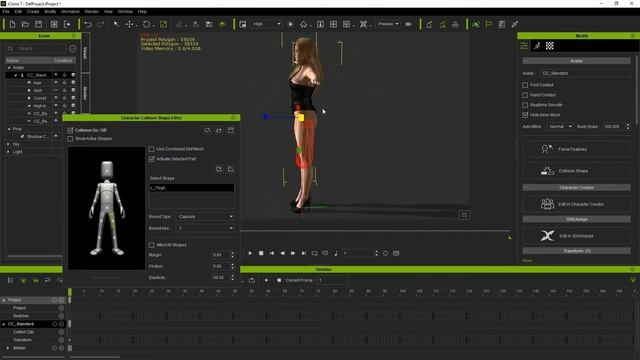This screenshot has width=640, height=360.
Task: Click the save preset icon in Collision Shape Editor
Action: click(231, 130)
